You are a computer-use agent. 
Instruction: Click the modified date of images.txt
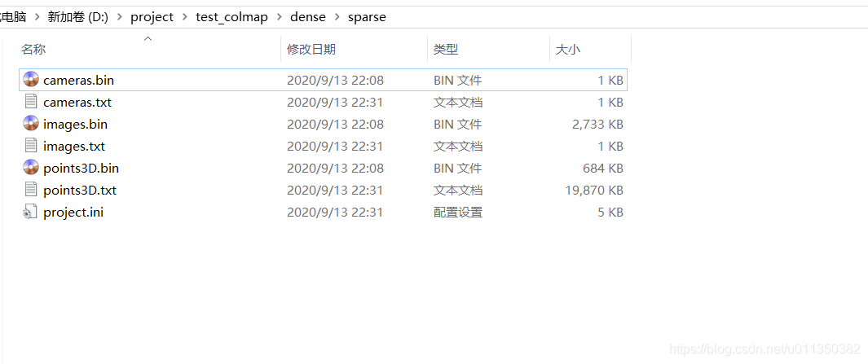pos(335,147)
